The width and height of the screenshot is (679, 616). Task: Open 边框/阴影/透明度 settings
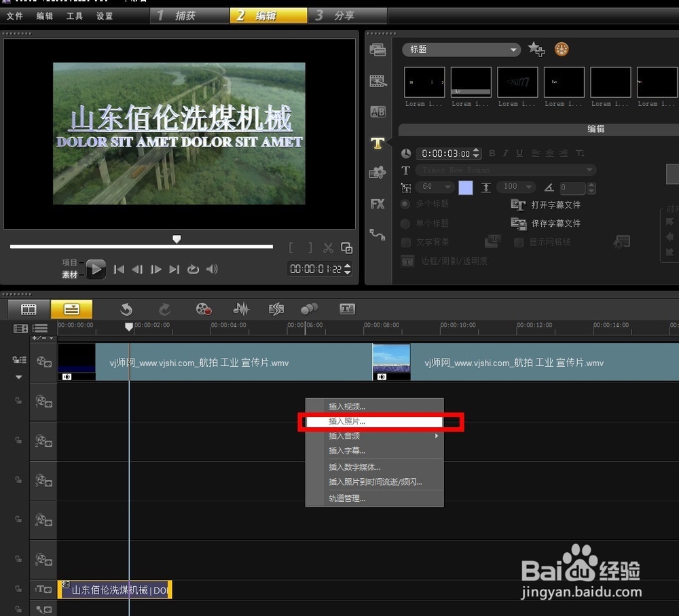pos(444,261)
